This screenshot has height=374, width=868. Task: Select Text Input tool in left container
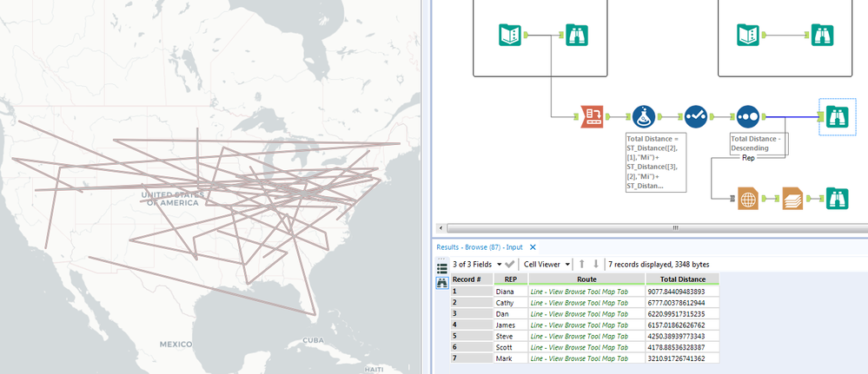tap(510, 35)
